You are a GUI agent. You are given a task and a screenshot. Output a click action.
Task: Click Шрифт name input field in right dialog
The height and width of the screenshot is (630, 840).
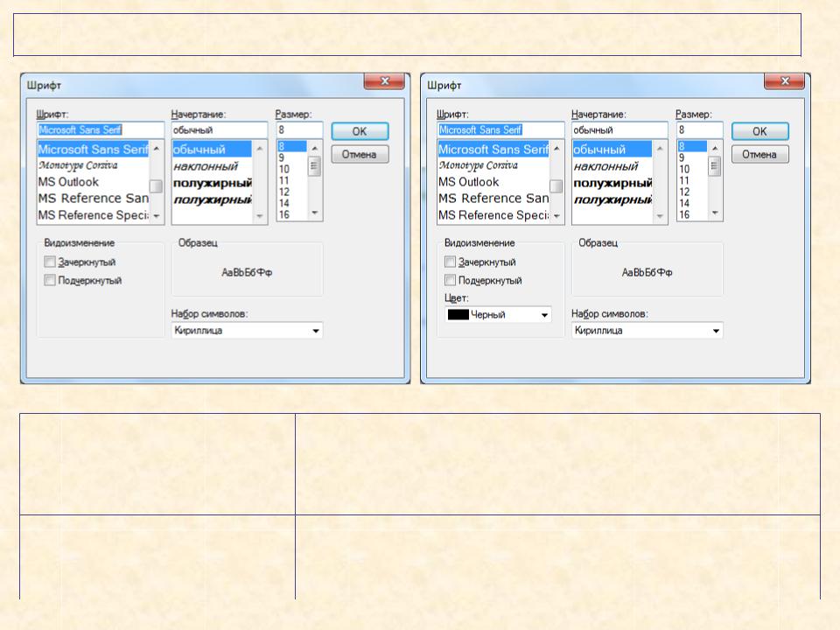click(500, 129)
